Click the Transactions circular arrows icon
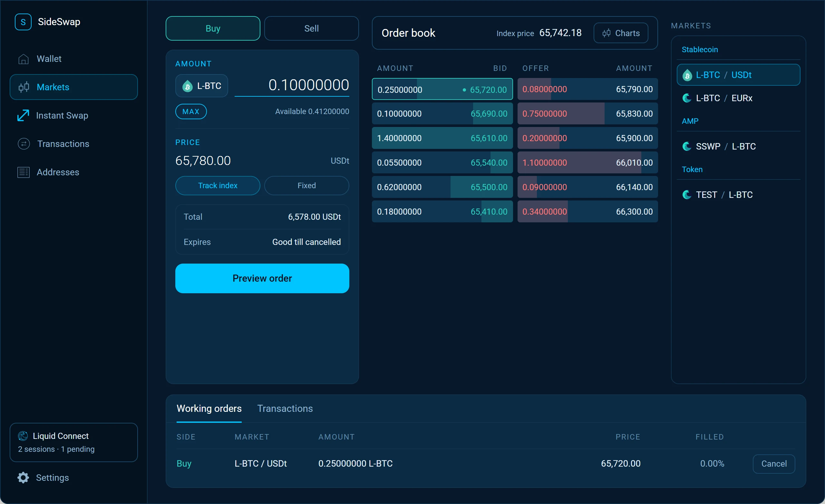 (24, 144)
